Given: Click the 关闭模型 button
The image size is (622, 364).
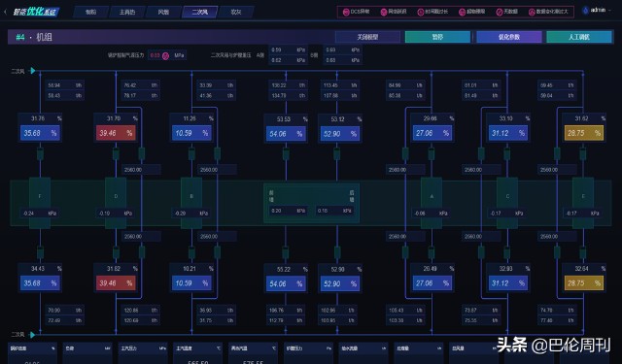Looking at the screenshot, I should coord(367,37).
